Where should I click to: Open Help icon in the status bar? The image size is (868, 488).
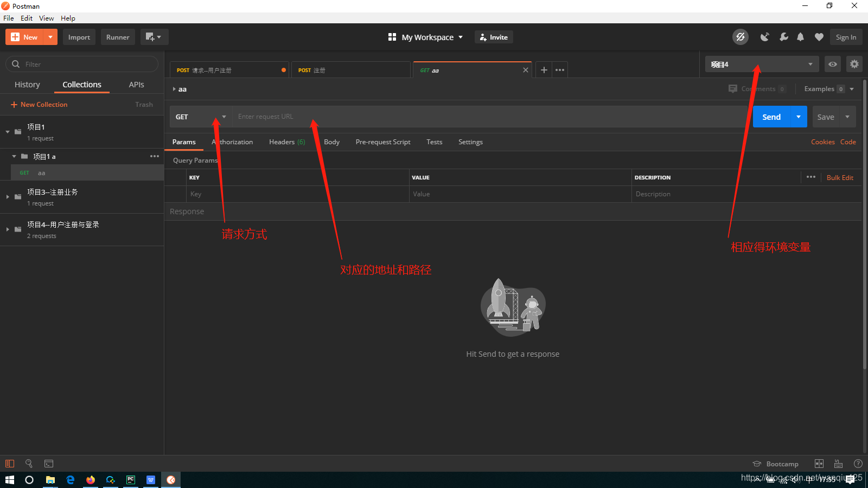point(858,464)
